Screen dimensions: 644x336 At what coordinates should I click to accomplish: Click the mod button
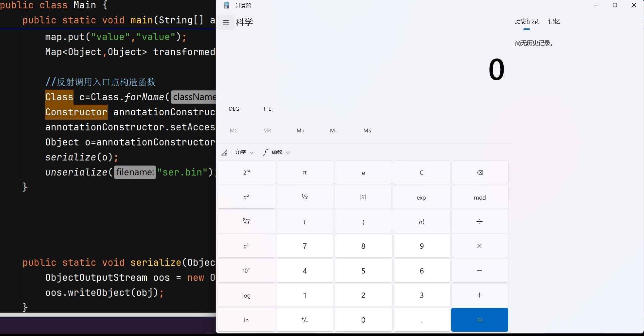tap(480, 197)
